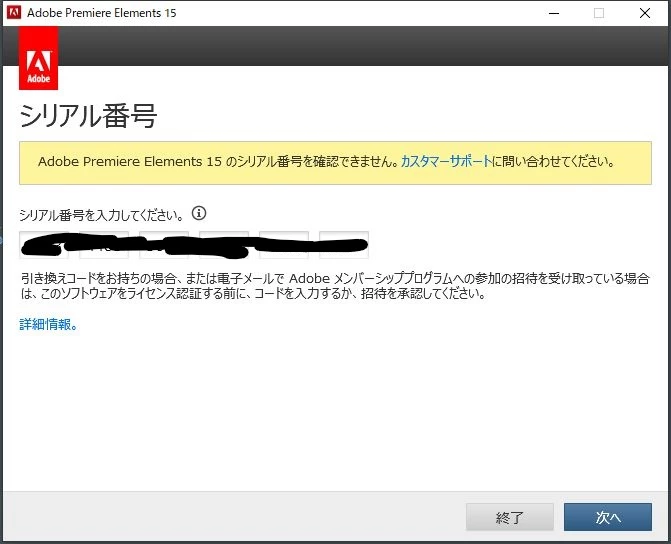Click the yellow serial number warning message
The image size is (671, 544).
[x=336, y=163]
